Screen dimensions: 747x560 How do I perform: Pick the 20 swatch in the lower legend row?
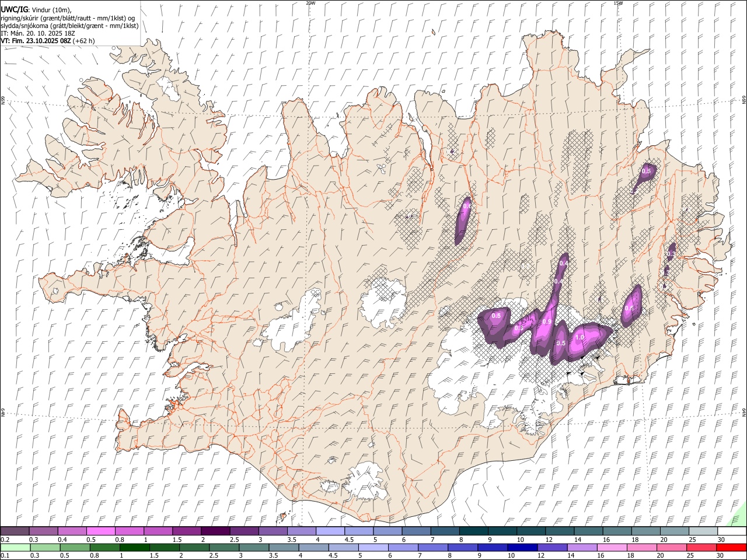pos(671,548)
